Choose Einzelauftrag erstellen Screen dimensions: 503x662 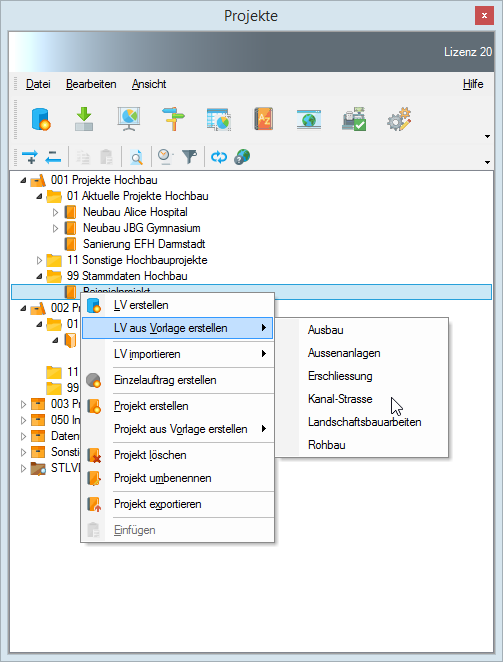point(177,380)
